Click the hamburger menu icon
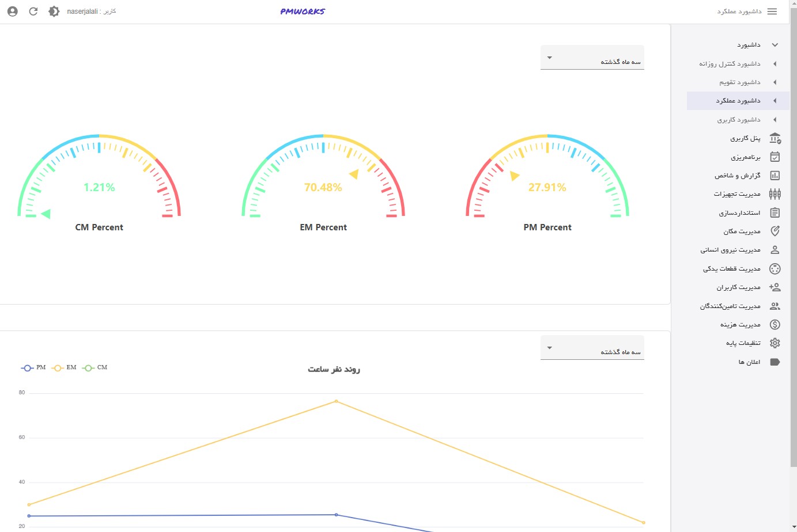 click(x=772, y=12)
